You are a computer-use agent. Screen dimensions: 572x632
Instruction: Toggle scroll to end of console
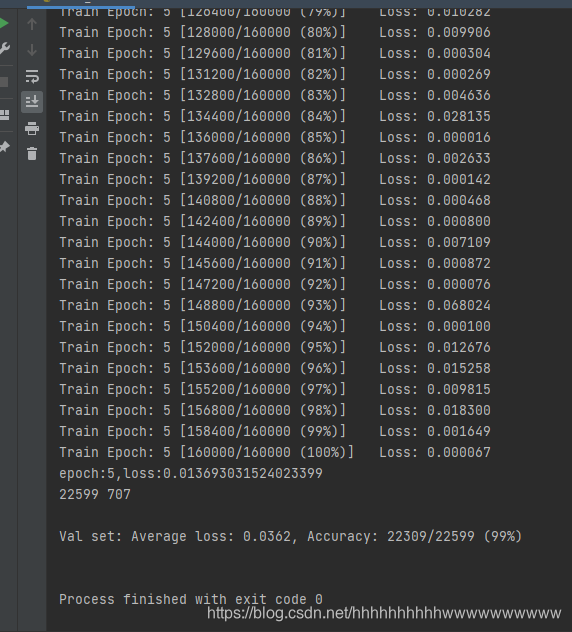point(32,102)
